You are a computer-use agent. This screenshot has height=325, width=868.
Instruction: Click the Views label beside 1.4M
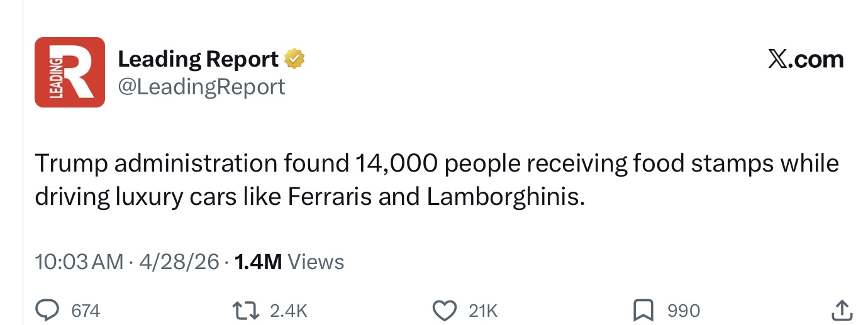coord(316,262)
